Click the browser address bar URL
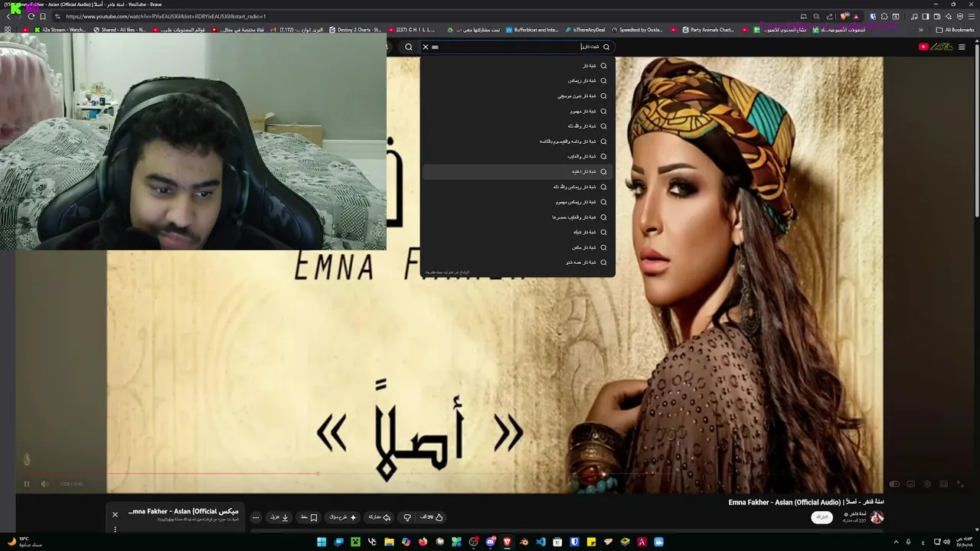 [x=165, y=16]
